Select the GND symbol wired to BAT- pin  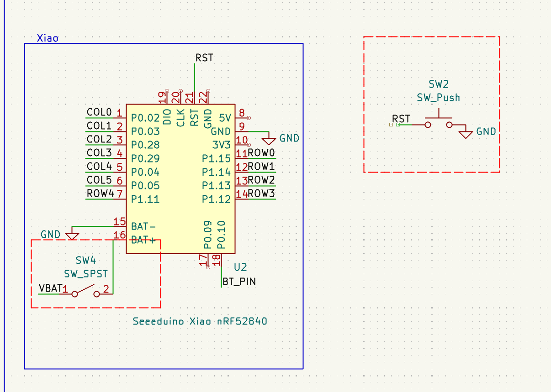(72, 235)
